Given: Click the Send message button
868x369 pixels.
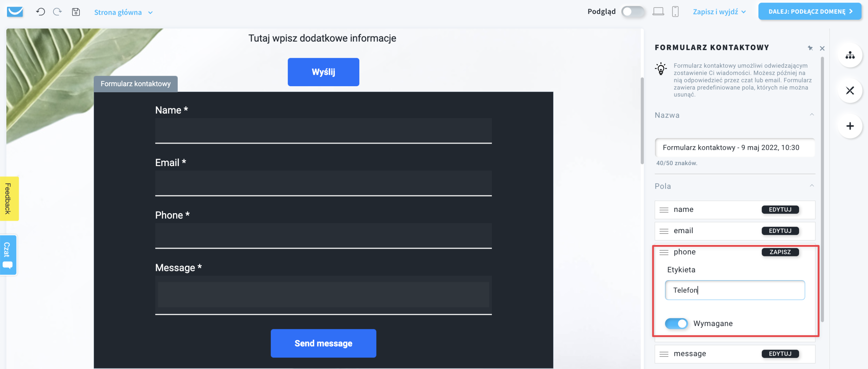Looking at the screenshot, I should pyautogui.click(x=323, y=343).
